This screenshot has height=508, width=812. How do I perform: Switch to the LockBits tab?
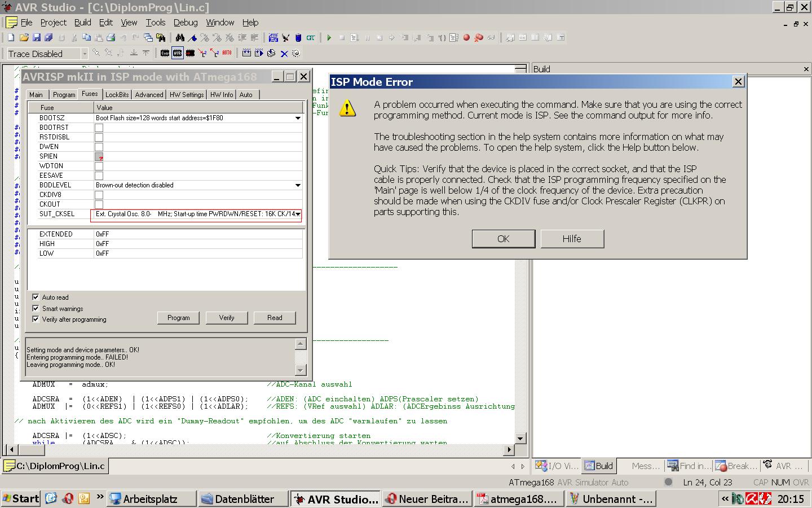point(117,95)
